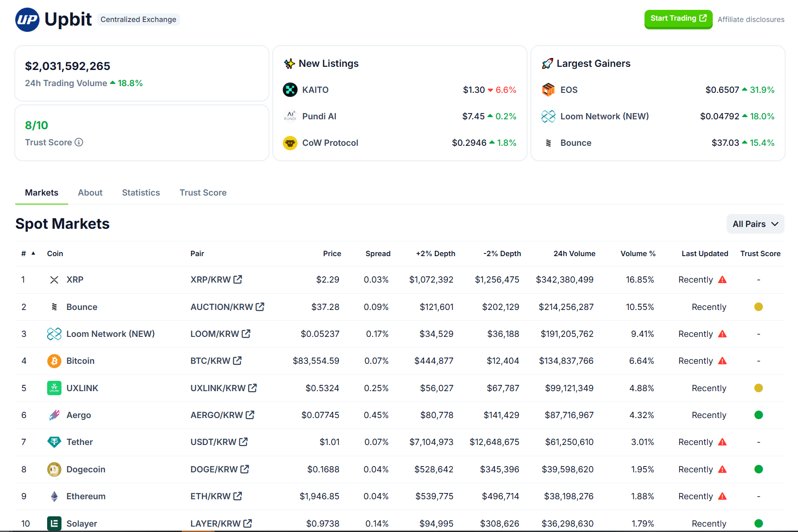Click the Start Trading button
Screen dimensions: 798x532
point(678,19)
